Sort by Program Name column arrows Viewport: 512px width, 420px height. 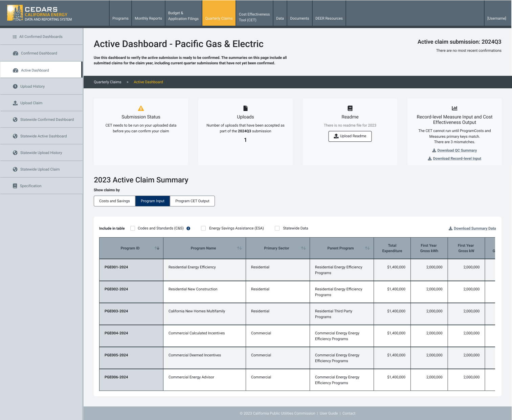(x=239, y=248)
